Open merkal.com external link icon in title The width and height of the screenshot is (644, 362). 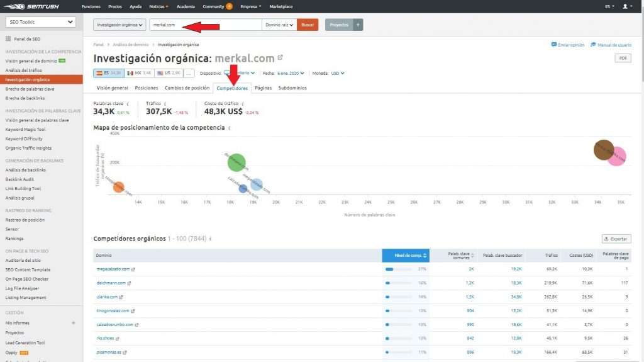click(280, 57)
